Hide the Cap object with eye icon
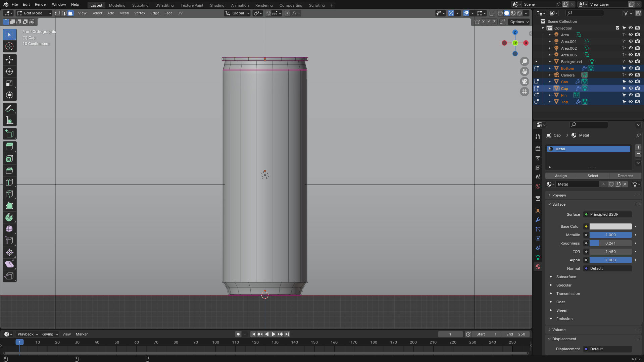This screenshot has height=362, width=644. click(x=631, y=88)
